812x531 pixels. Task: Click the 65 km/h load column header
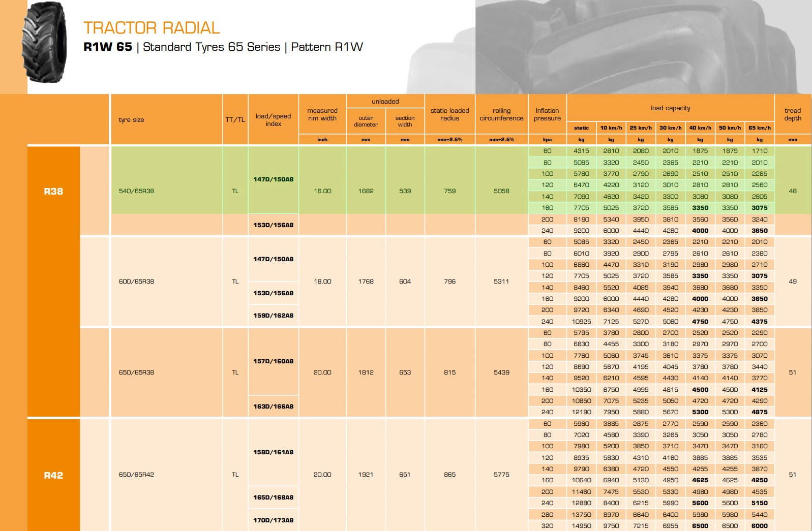(759, 128)
